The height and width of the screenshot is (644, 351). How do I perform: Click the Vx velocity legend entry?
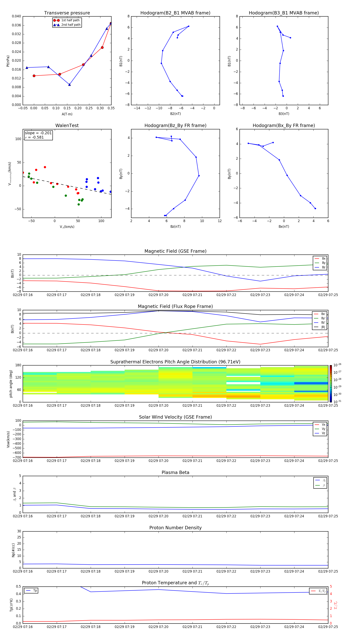pos(320,424)
